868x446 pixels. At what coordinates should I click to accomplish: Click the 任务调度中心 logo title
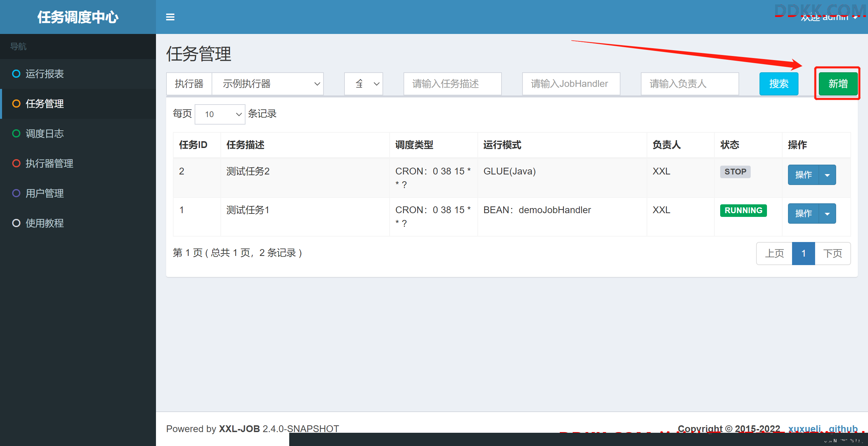tap(78, 17)
